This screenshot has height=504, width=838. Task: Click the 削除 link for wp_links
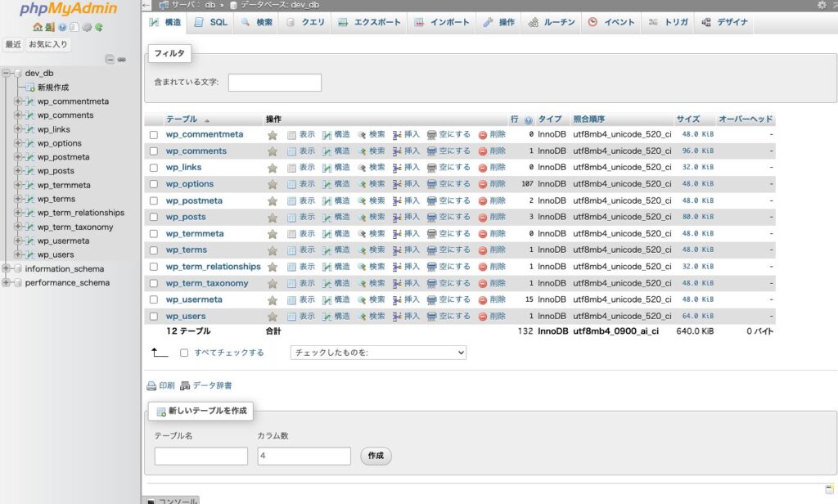[493, 168]
